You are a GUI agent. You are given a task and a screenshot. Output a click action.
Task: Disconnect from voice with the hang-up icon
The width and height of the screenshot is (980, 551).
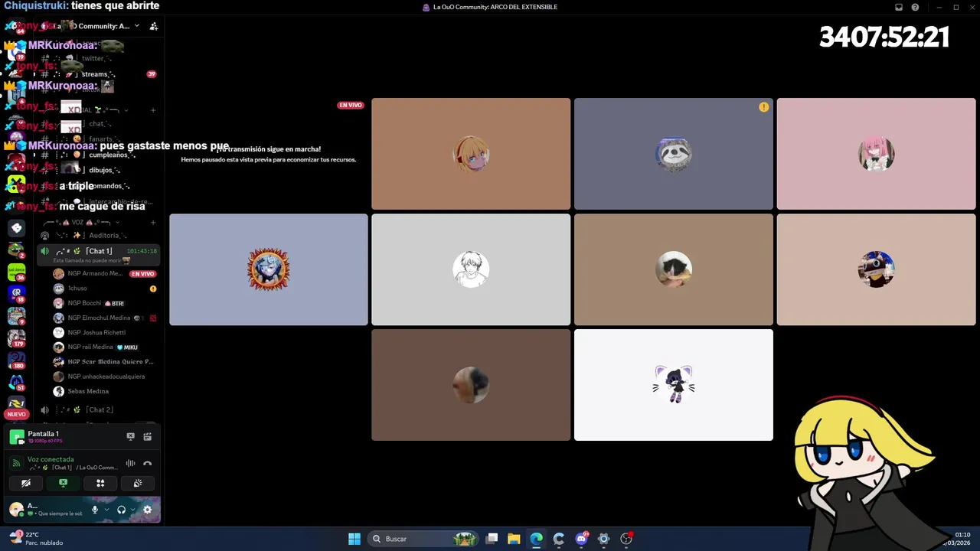[x=147, y=463]
